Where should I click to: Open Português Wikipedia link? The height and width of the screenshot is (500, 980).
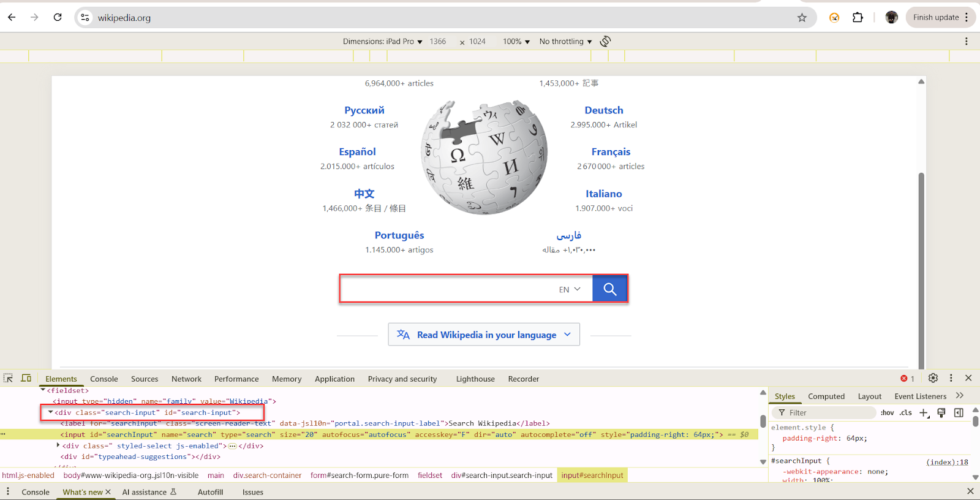[399, 235]
